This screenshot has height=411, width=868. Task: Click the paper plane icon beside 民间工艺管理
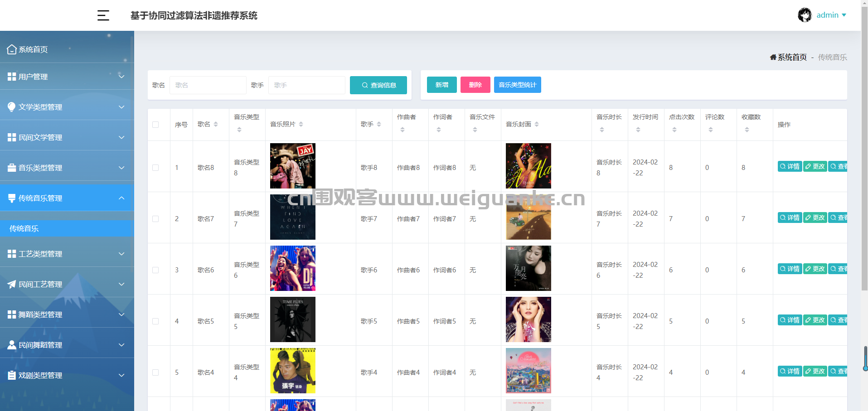(x=12, y=284)
